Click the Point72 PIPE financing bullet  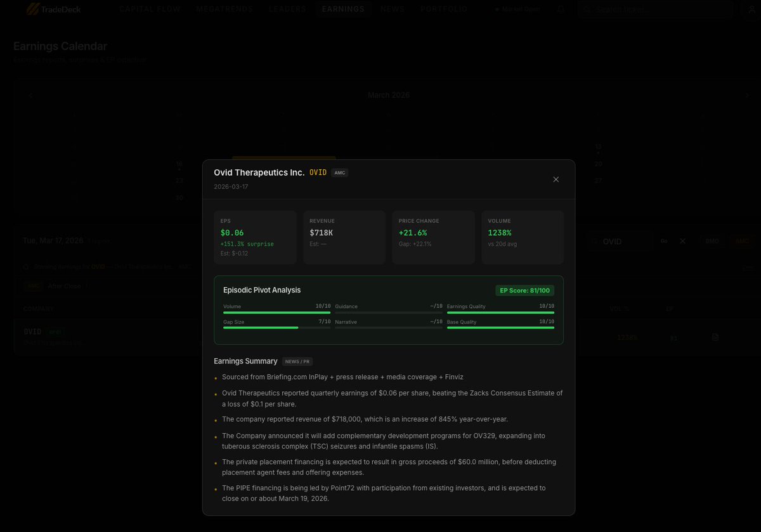point(384,493)
